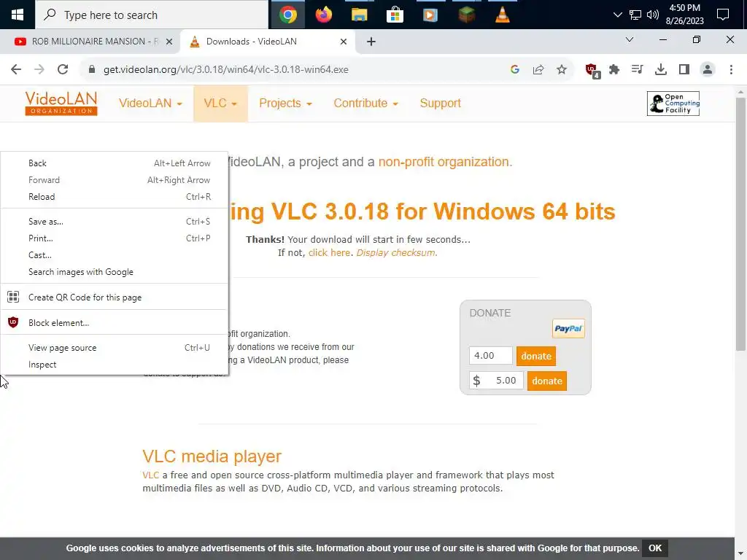The image size is (747, 560).
Task: Click donate button next to 4.00
Action: (x=536, y=356)
